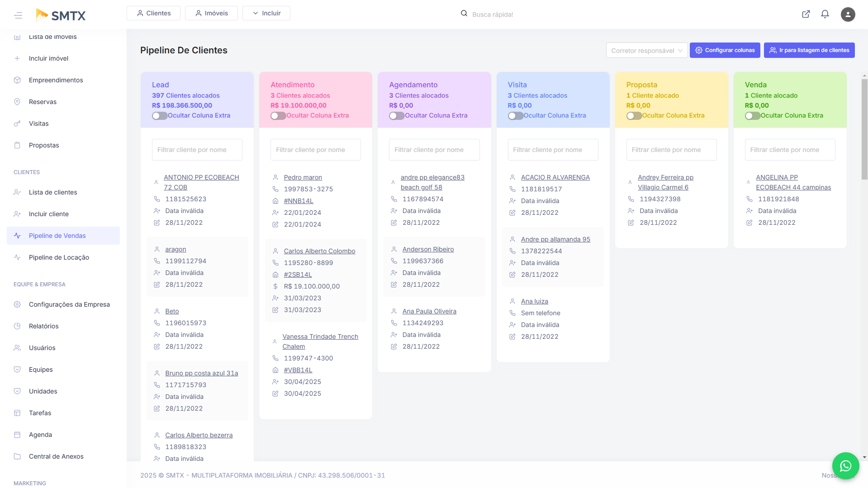
Task: Open the Corretor responsável dropdown
Action: click(x=646, y=50)
